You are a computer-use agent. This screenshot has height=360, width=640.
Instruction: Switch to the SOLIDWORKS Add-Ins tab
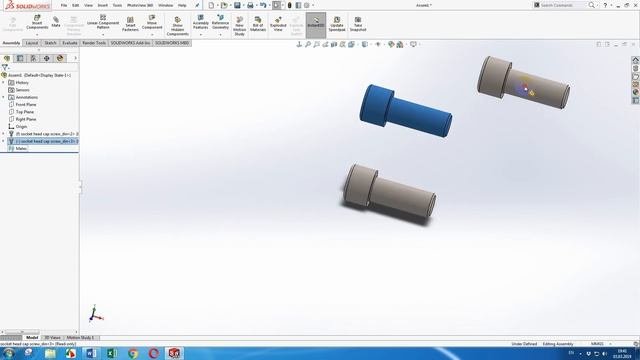coord(130,43)
